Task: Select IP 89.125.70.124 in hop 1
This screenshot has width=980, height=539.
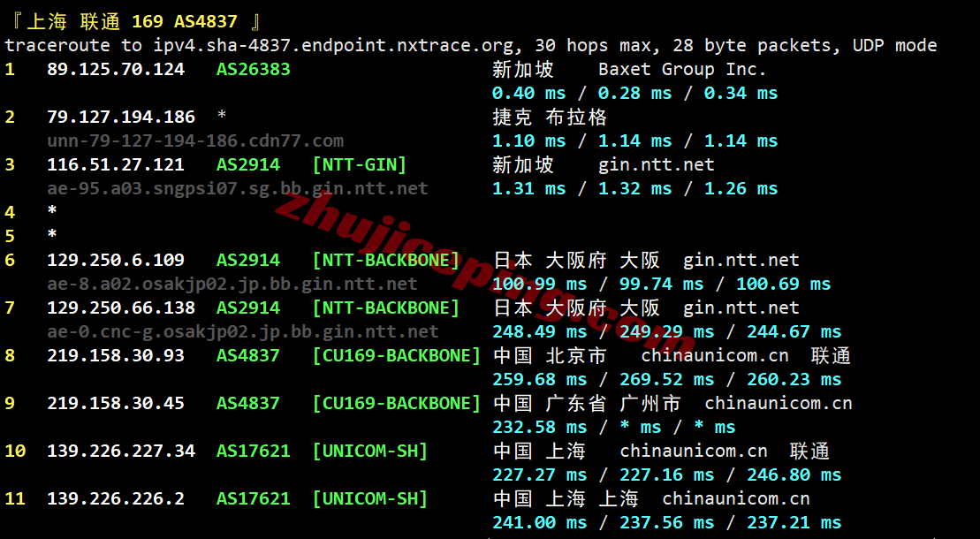Action: click(x=116, y=69)
